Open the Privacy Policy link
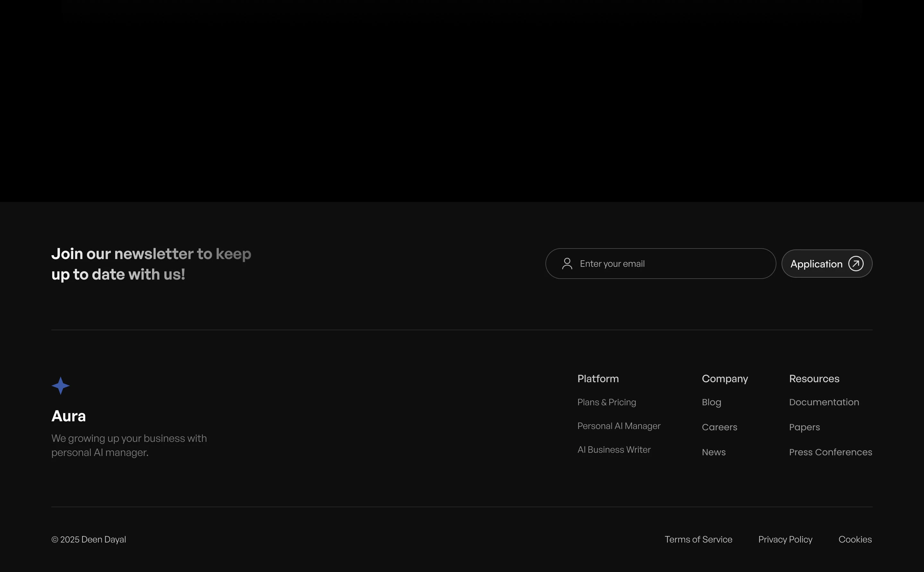 pos(785,540)
